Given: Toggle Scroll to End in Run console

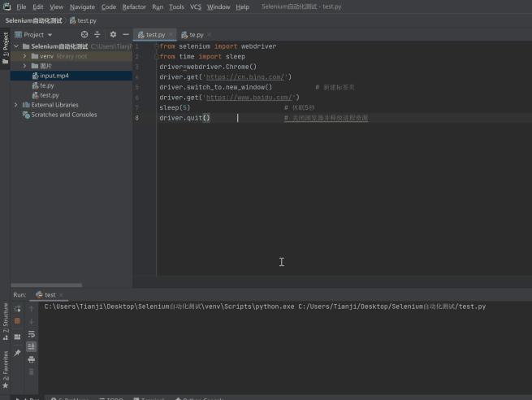Looking at the screenshot, I should coord(32,346).
